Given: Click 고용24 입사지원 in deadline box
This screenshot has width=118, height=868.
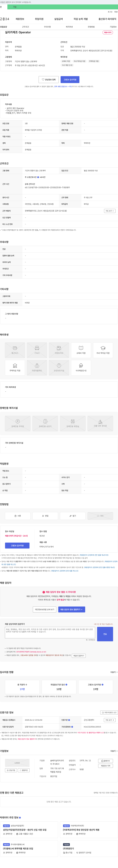Looking at the screenshot, I should pos(17,546).
